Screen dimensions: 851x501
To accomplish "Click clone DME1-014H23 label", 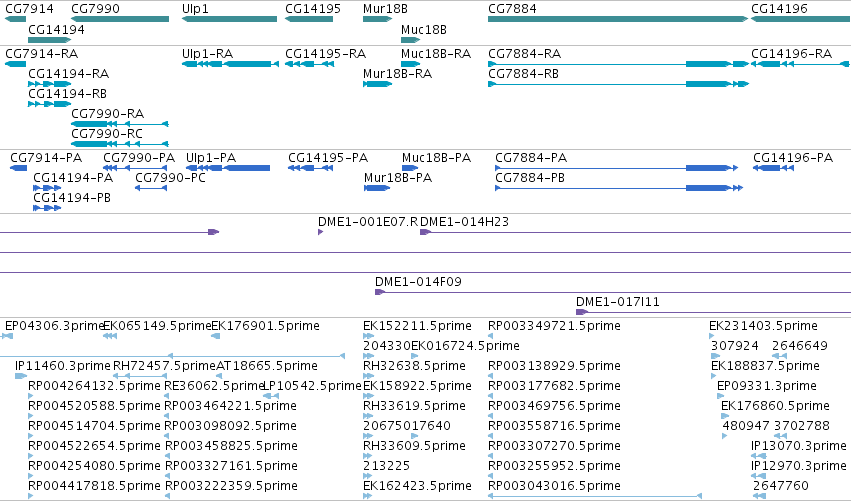I will [x=465, y=222].
